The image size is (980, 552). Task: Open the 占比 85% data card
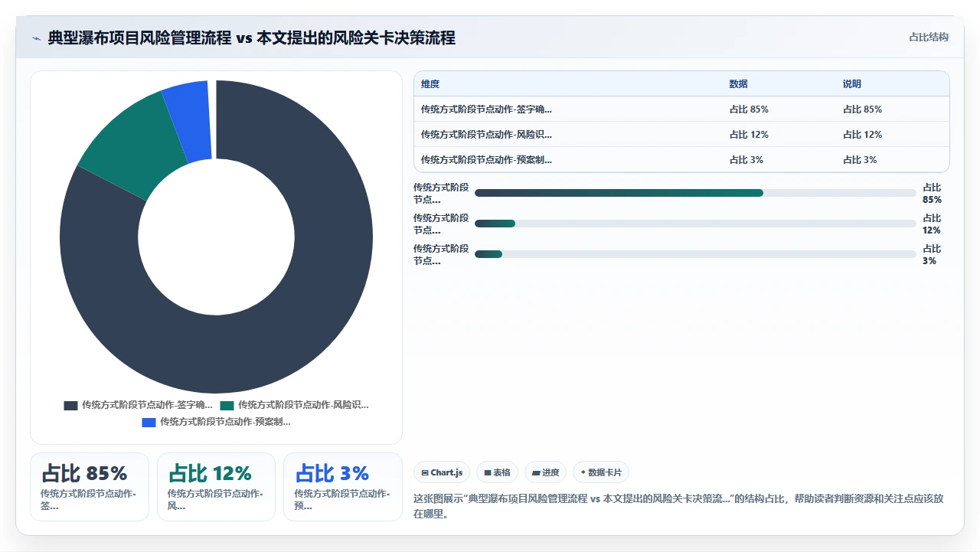[90, 487]
